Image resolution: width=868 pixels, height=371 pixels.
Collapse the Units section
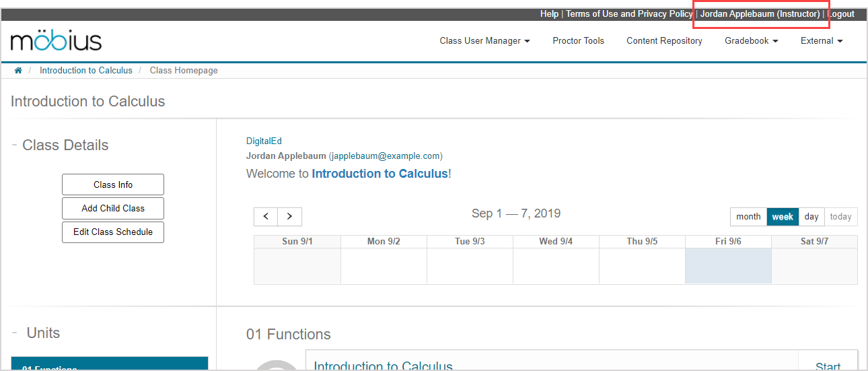(x=15, y=333)
